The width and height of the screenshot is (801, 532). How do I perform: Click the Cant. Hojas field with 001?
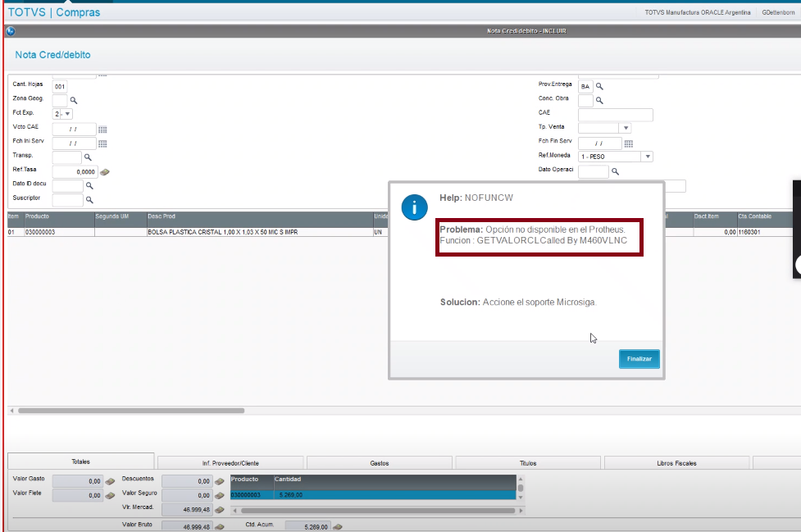coord(60,86)
